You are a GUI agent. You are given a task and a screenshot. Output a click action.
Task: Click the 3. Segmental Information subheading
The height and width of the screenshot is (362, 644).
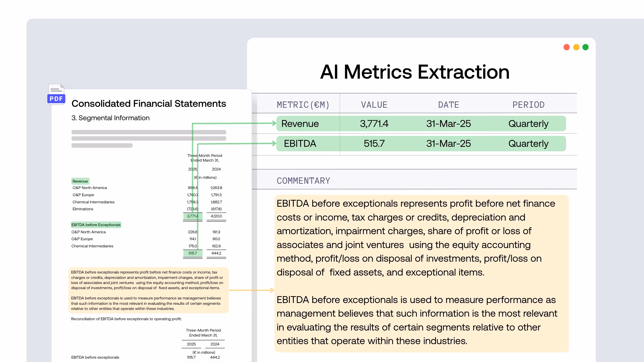pyautogui.click(x=110, y=118)
